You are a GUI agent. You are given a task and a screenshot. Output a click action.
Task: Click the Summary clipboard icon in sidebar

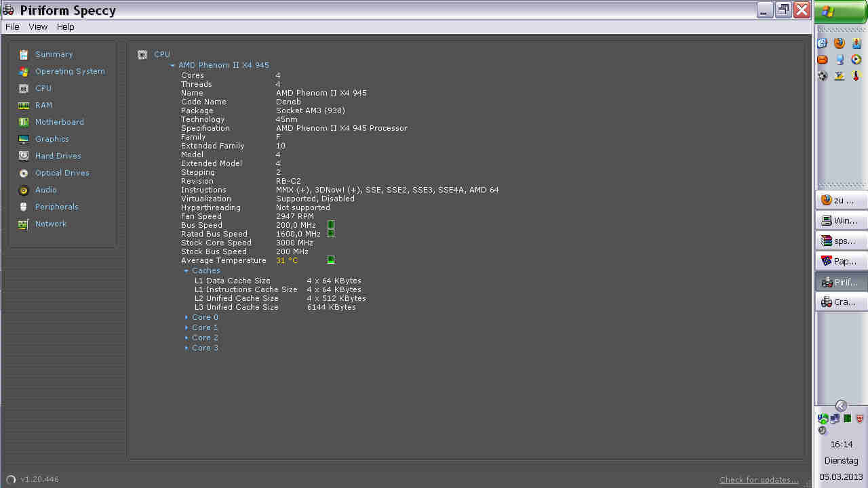point(24,54)
